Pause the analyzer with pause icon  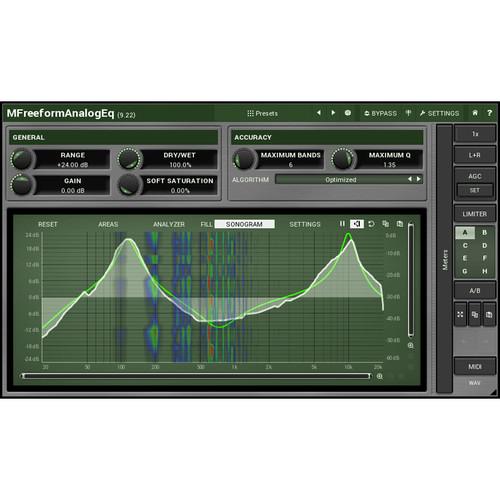(342, 224)
